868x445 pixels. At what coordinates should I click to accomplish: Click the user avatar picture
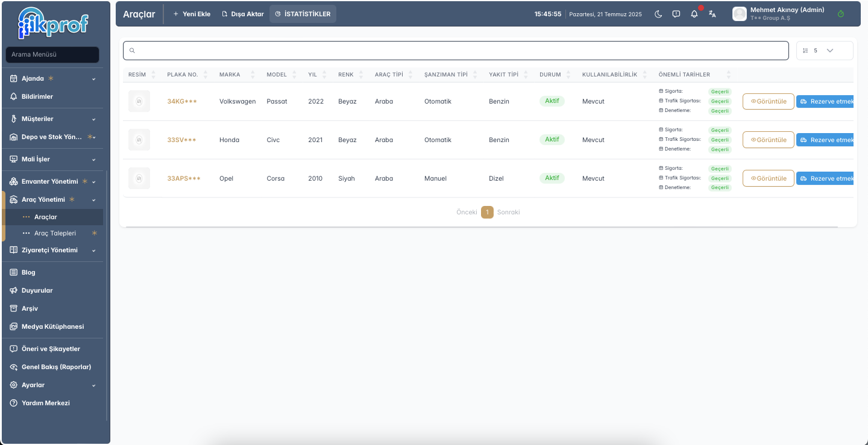coord(740,14)
